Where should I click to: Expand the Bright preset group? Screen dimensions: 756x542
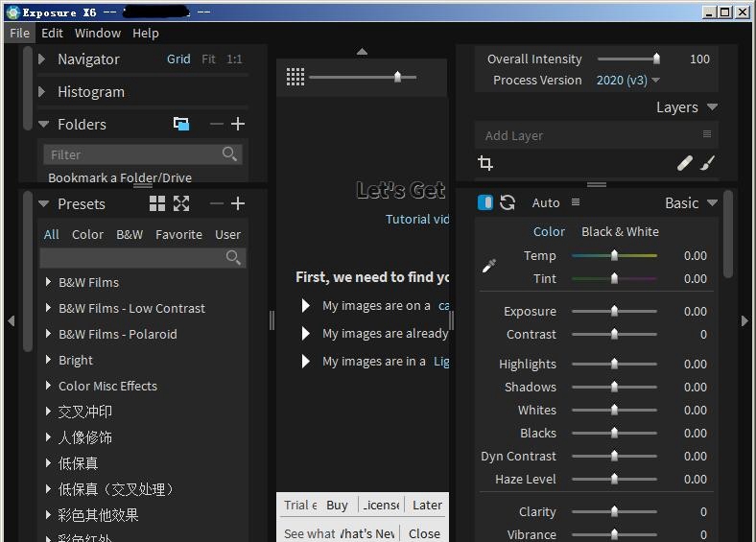click(x=48, y=360)
